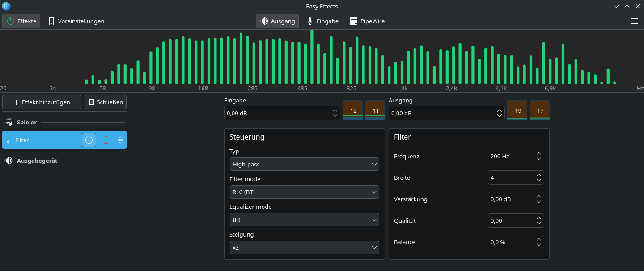
Task: Decrease Frequenz with down arrow
Action: (x=539, y=159)
